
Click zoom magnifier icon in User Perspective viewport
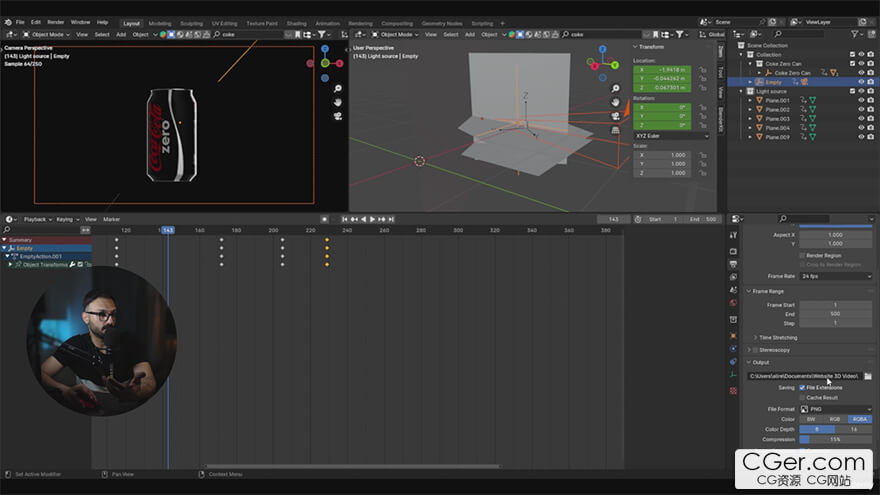pos(616,88)
